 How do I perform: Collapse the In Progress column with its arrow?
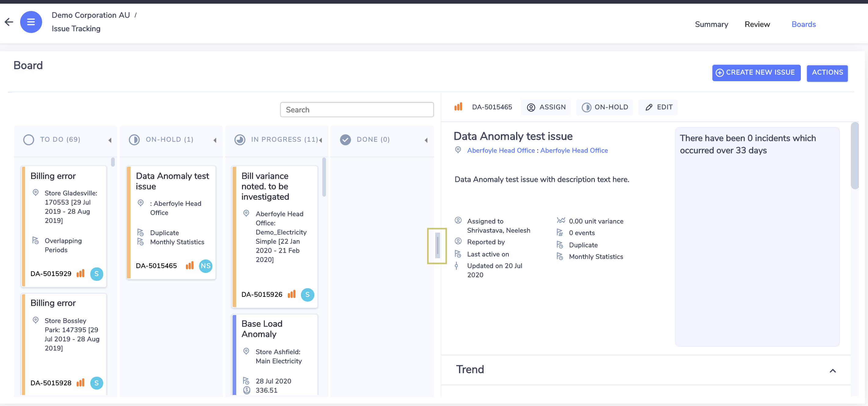321,140
